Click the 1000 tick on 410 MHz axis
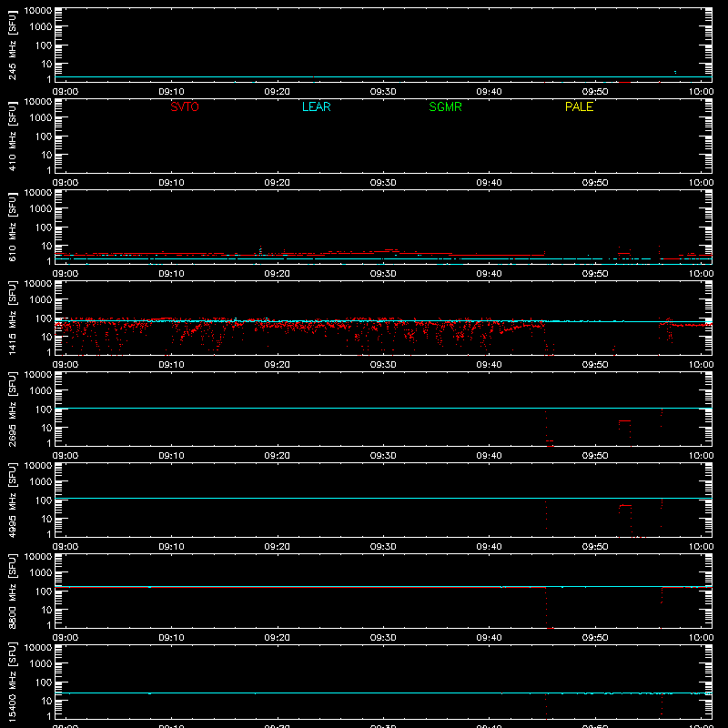This screenshot has width=728, height=728. [x=41, y=118]
